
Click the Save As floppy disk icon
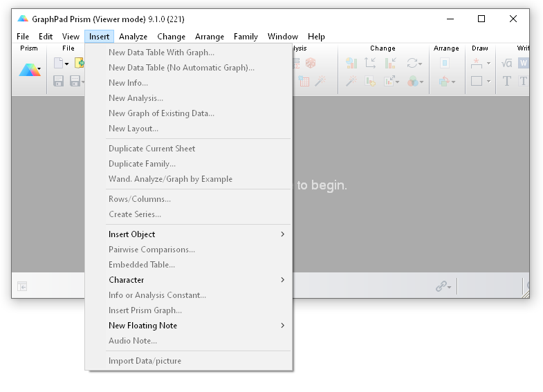click(x=75, y=82)
